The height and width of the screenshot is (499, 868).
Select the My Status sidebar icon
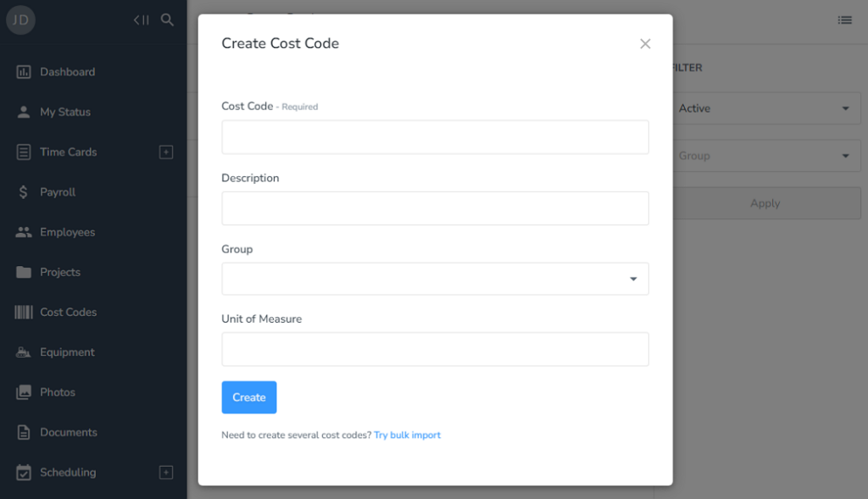(x=25, y=111)
